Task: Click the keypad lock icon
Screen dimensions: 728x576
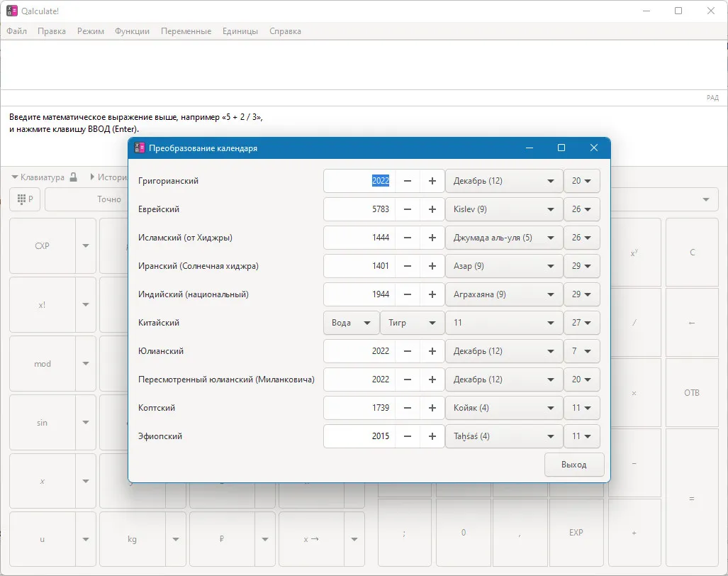Action: pos(73,177)
